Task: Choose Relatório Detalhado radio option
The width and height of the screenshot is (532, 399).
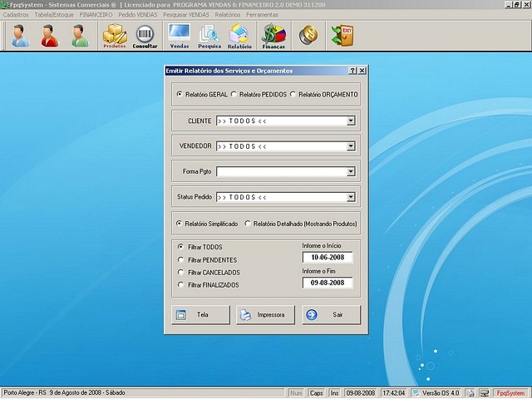Action: pos(249,224)
